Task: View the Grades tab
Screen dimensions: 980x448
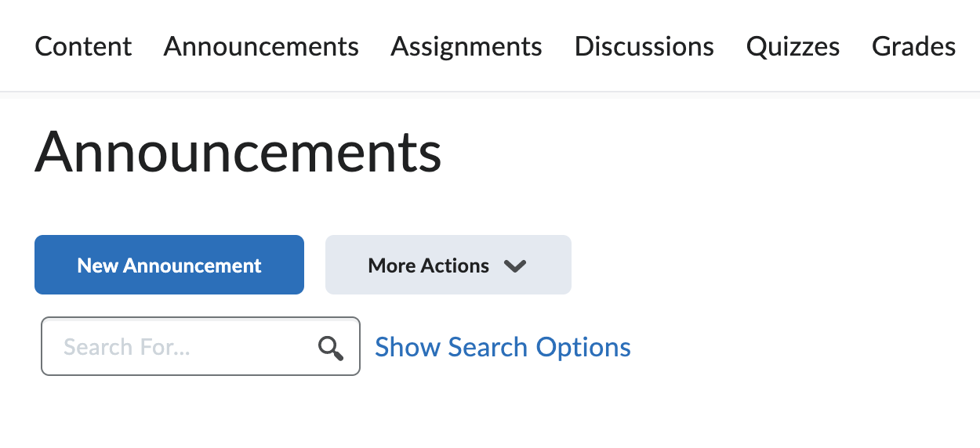Action: 913,47
